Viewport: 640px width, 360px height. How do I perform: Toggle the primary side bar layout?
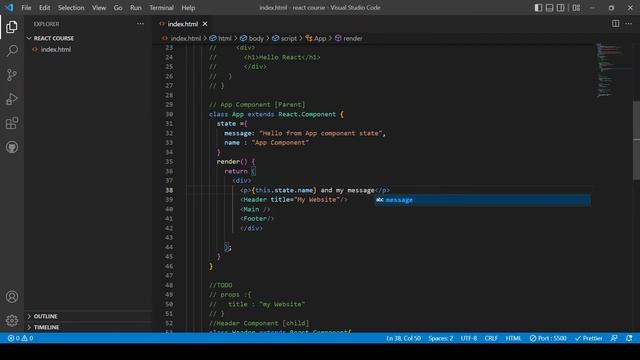(x=538, y=8)
